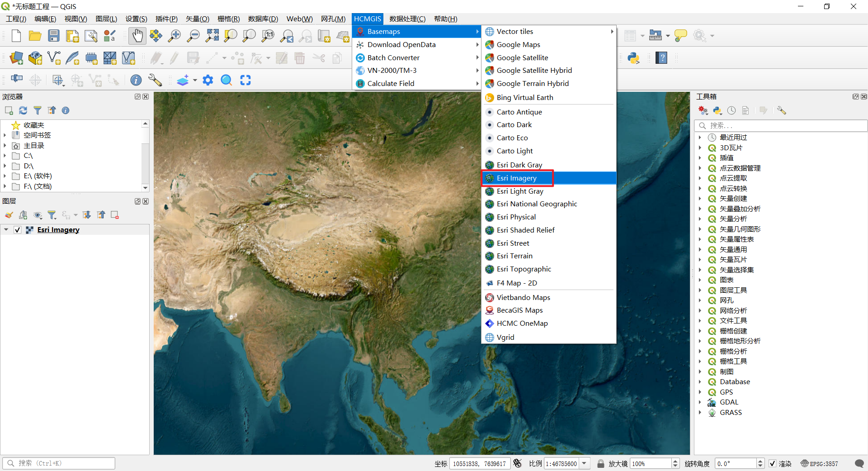Image resolution: width=868 pixels, height=471 pixels.
Task: Click the Zoom In magnifier tool
Action: [174, 36]
